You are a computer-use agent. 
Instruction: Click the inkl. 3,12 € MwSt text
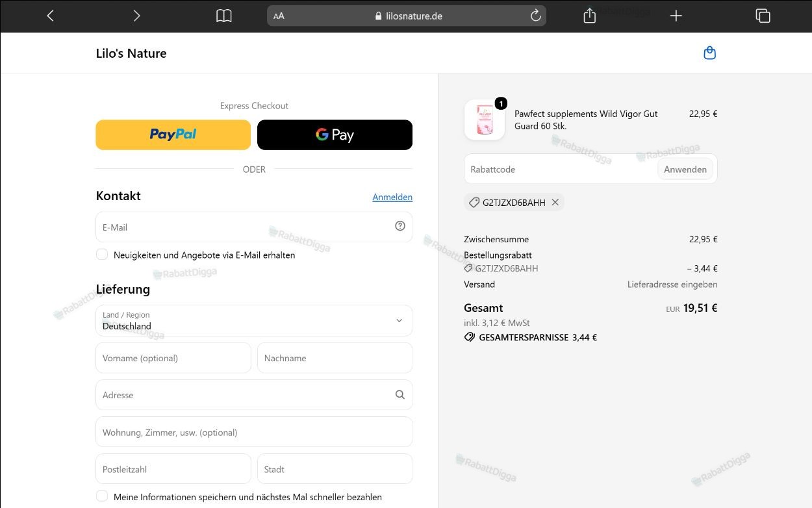[497, 323]
